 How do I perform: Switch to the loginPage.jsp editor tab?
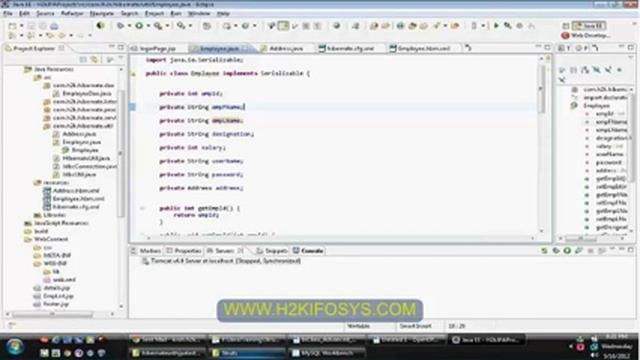153,48
